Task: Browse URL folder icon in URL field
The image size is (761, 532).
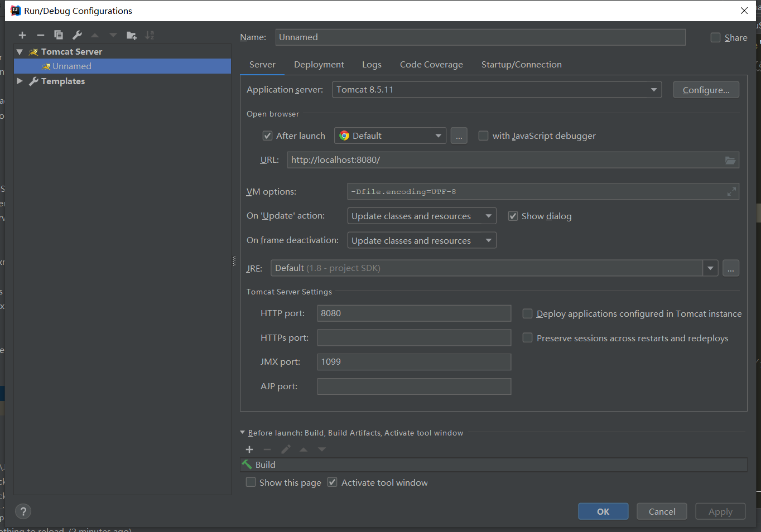Action: click(x=730, y=160)
